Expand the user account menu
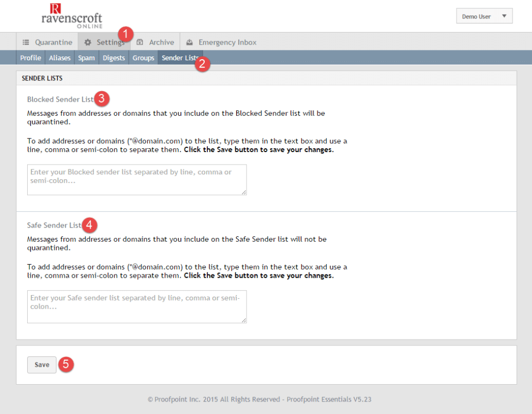This screenshot has width=532, height=414. point(484,16)
